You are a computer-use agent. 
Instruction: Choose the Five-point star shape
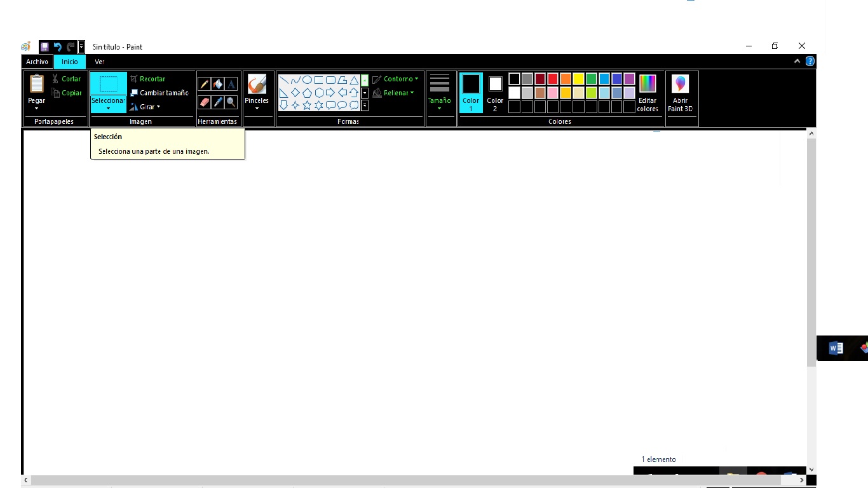tap(307, 105)
